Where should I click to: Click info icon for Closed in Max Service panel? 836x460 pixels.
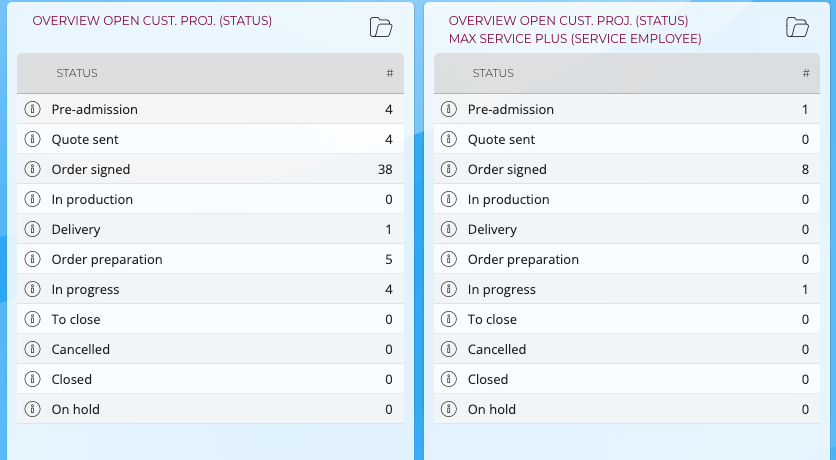click(449, 379)
